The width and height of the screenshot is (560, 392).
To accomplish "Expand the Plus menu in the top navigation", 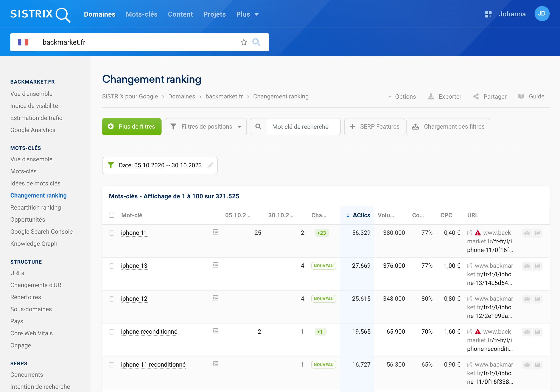I will [x=247, y=14].
